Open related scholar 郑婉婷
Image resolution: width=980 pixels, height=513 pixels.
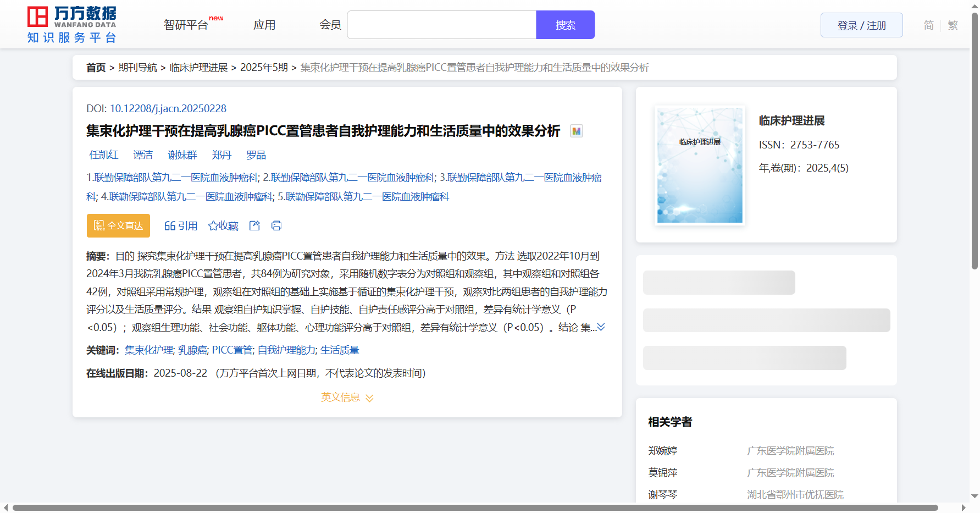pyautogui.click(x=662, y=451)
